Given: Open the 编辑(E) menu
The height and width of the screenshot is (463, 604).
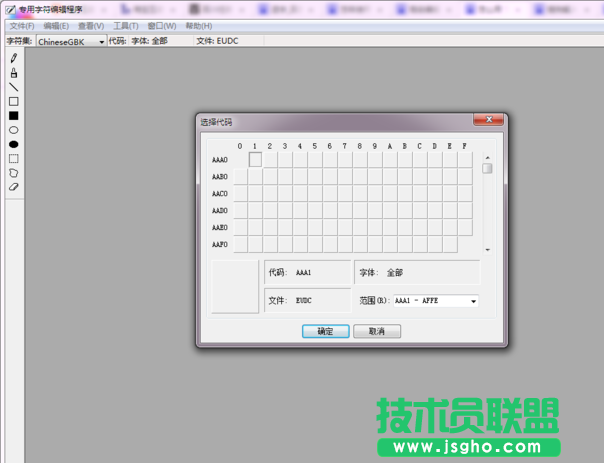Looking at the screenshot, I should pos(56,26).
